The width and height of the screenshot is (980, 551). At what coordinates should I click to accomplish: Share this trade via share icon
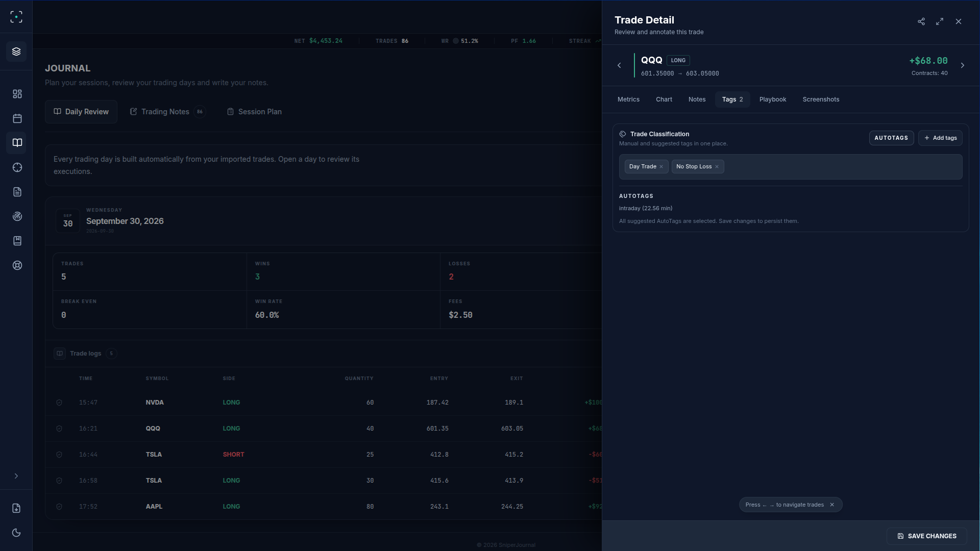[921, 21]
